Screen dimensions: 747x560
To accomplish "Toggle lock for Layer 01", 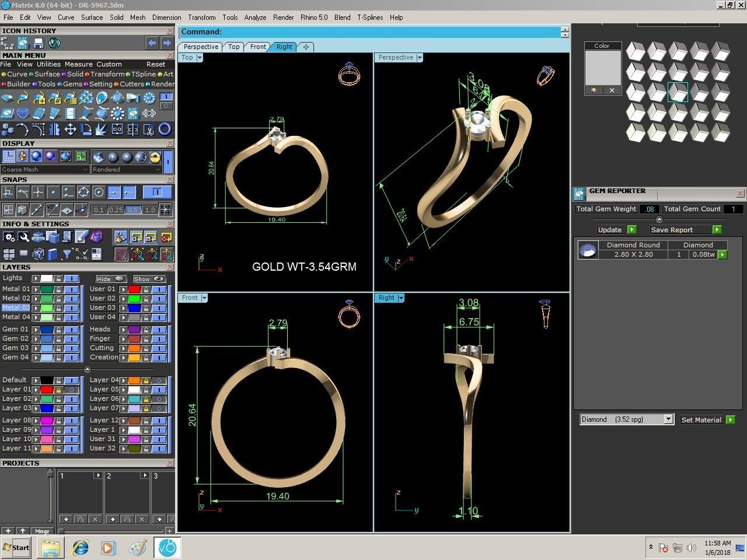I will point(58,390).
